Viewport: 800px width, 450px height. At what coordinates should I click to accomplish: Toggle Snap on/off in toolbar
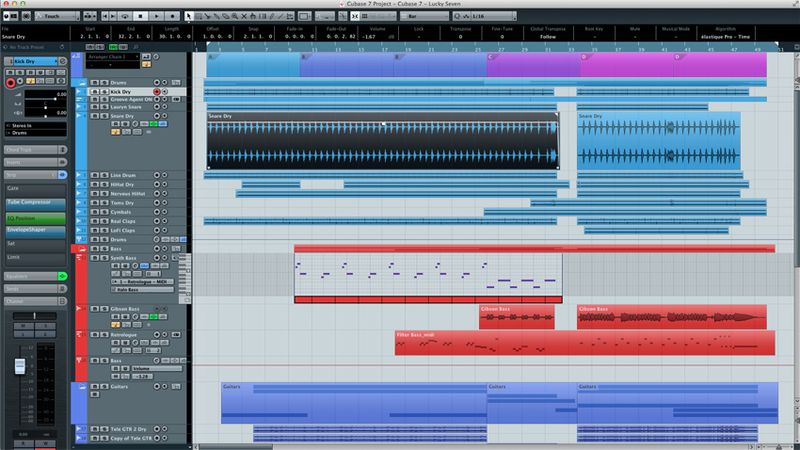(355, 16)
